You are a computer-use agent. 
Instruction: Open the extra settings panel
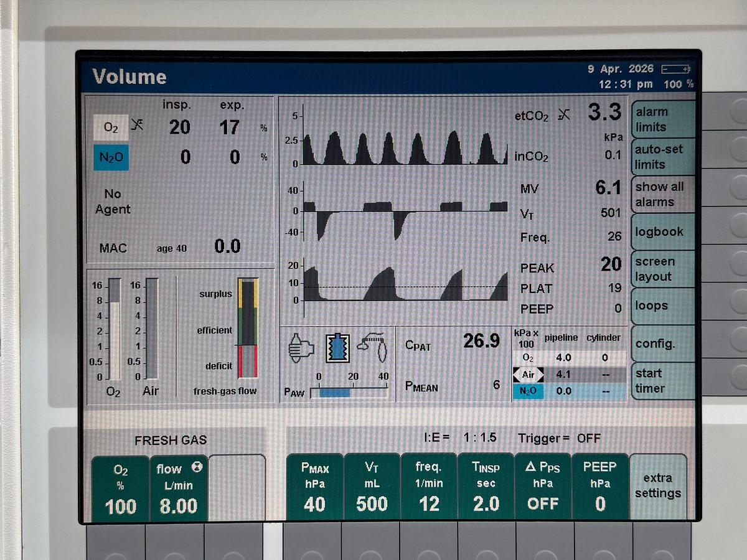[658, 485]
